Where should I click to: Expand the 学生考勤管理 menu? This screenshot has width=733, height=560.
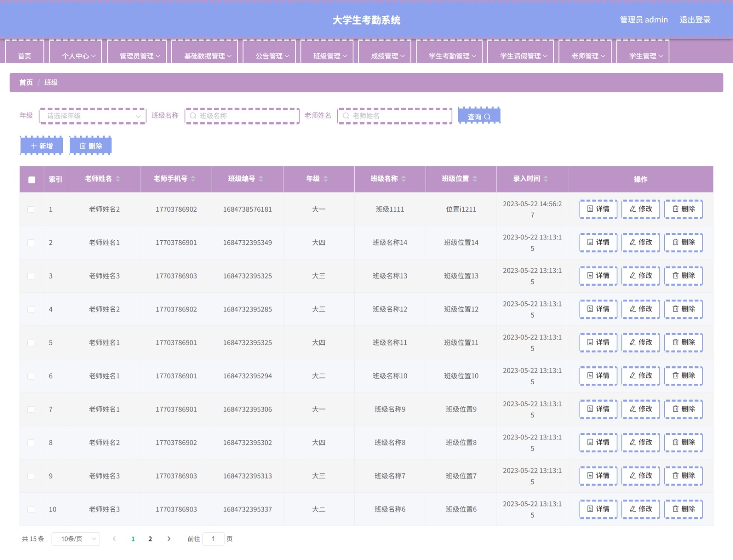[x=449, y=52]
